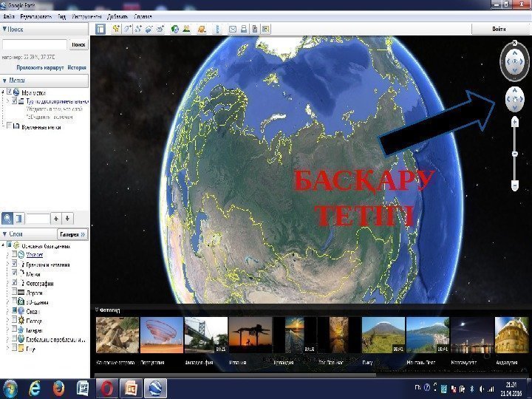The image size is (532, 399).
Task: Click the panel view icon beside magnifier
Action: pos(18,219)
